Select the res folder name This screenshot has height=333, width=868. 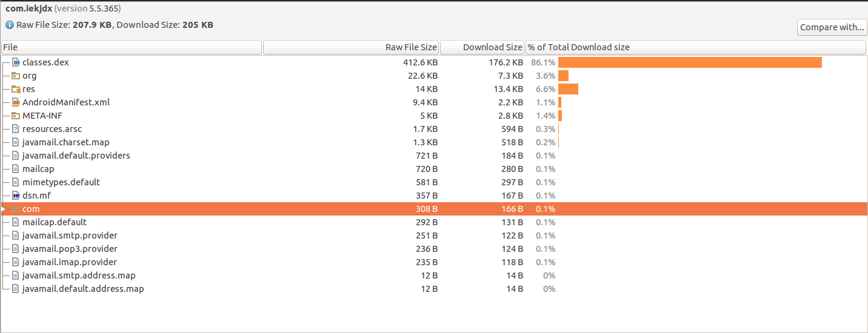point(28,89)
